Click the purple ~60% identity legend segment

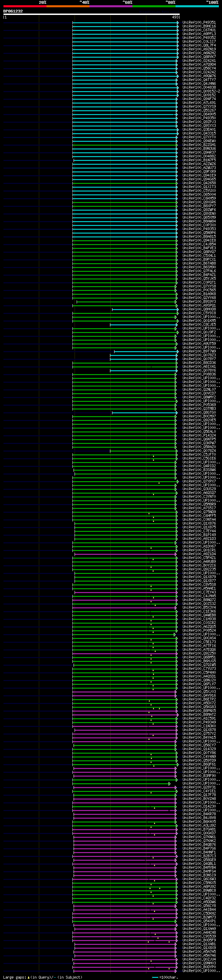pyautogui.click(x=111, y=6)
